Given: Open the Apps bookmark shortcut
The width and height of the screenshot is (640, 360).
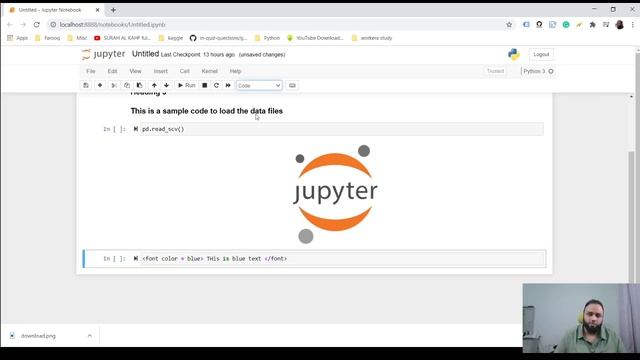Looking at the screenshot, I should tap(18, 38).
